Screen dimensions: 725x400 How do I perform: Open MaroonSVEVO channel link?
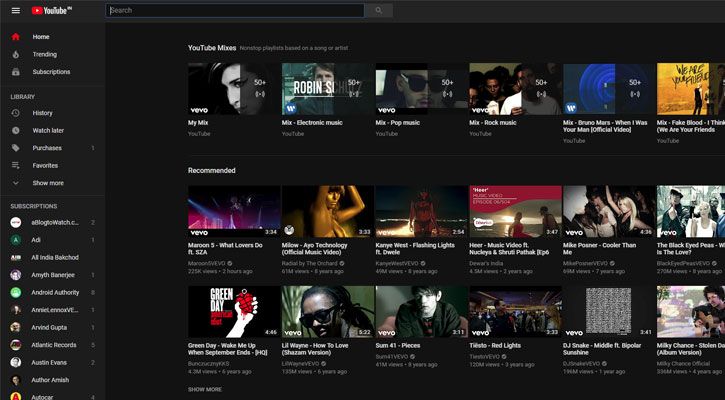(207, 263)
